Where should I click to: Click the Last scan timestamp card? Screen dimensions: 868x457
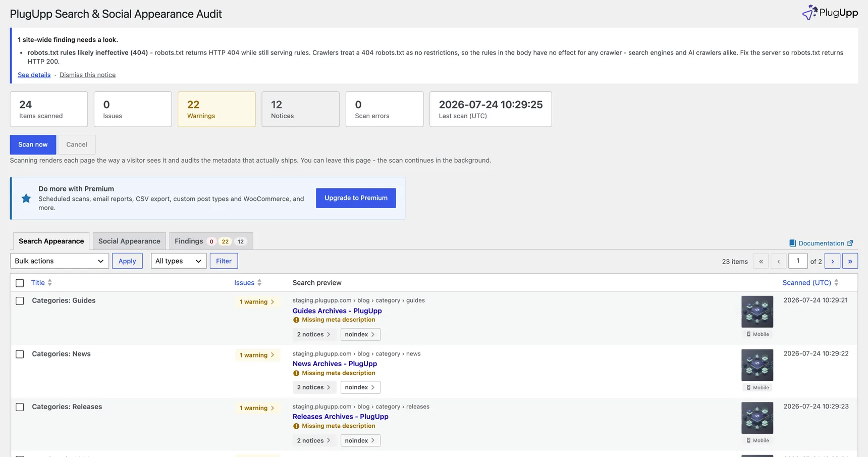pyautogui.click(x=491, y=109)
